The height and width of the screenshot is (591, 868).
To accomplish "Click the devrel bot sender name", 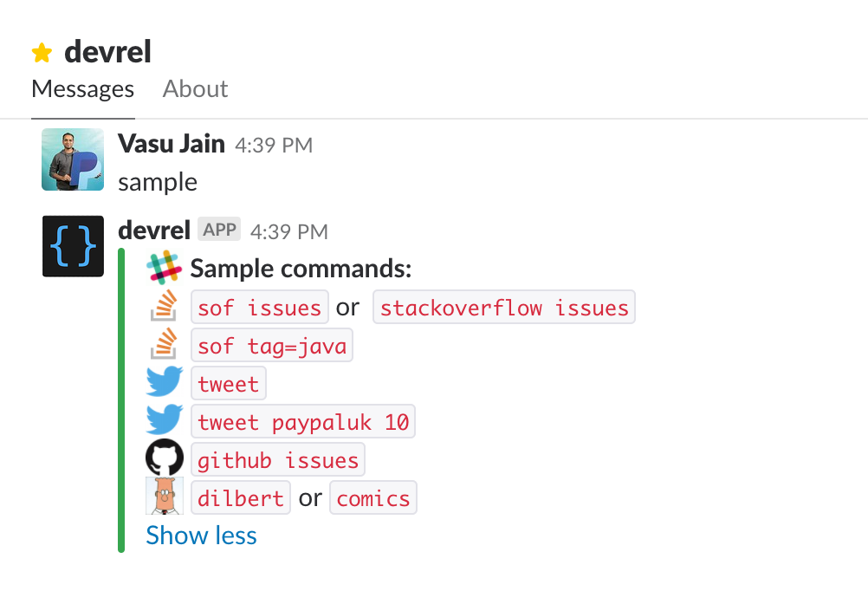I will pyautogui.click(x=154, y=231).
